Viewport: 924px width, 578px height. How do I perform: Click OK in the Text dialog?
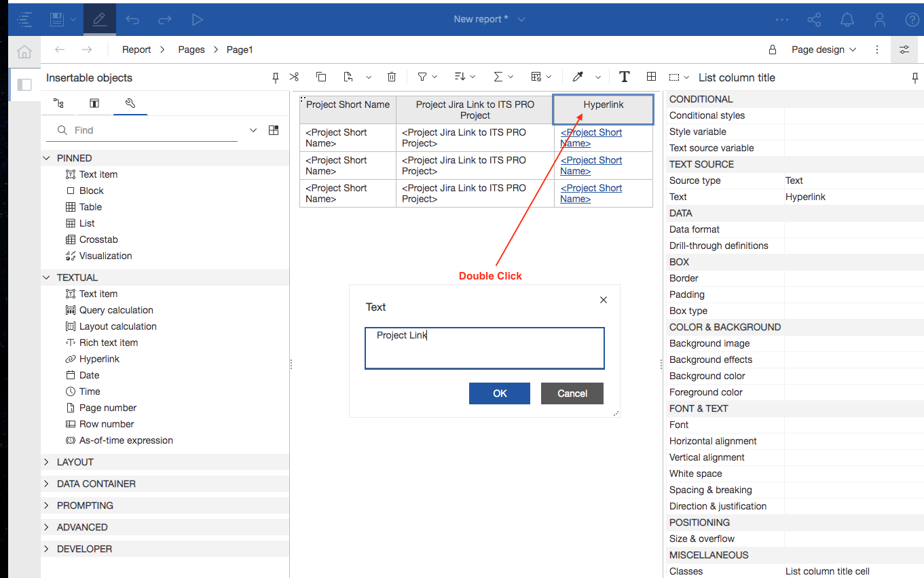coord(500,393)
